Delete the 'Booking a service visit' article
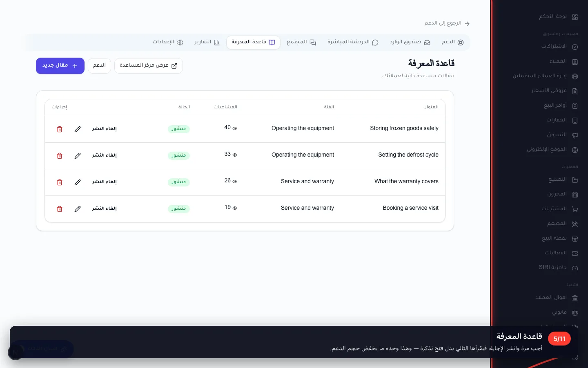The width and height of the screenshot is (588, 368). [x=60, y=209]
